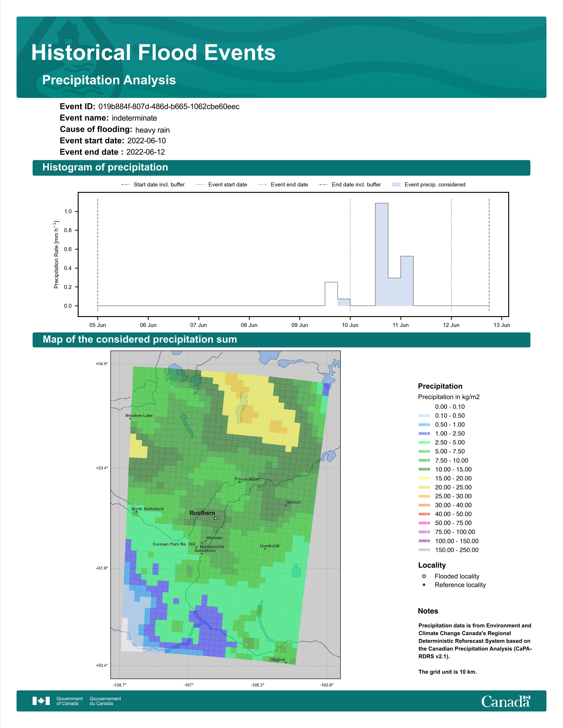Click the 0.10 - 0.50 pale blue swatch
Screen dimensions: 563x728
pos(424,416)
